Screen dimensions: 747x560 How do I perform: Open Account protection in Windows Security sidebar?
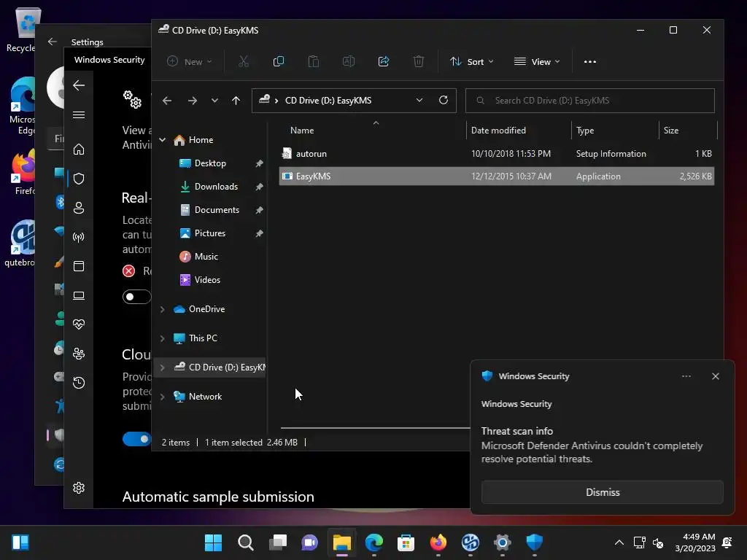pos(79,208)
